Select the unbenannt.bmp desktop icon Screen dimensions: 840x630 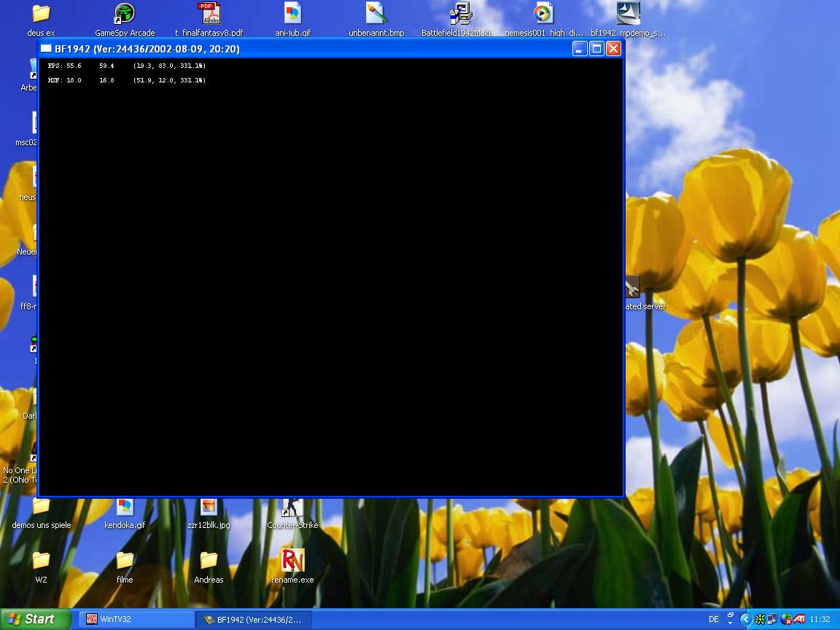tap(376, 13)
